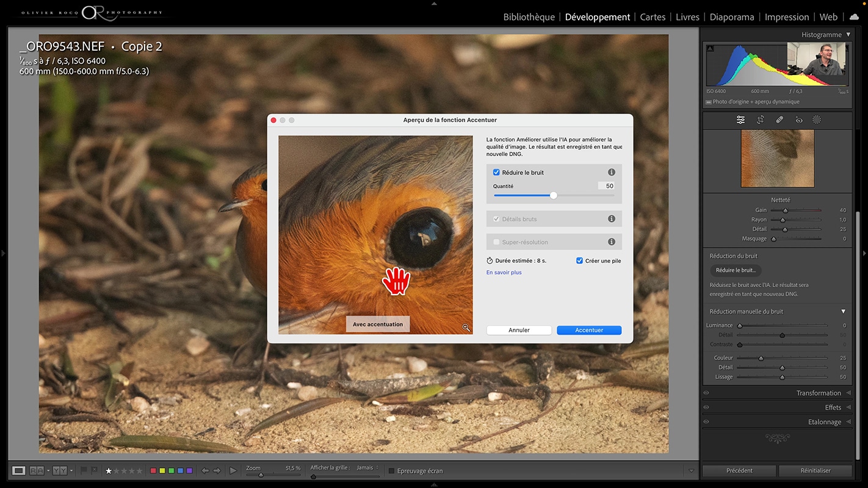Expand the Transformation panel
The image size is (868, 488).
(x=848, y=393)
